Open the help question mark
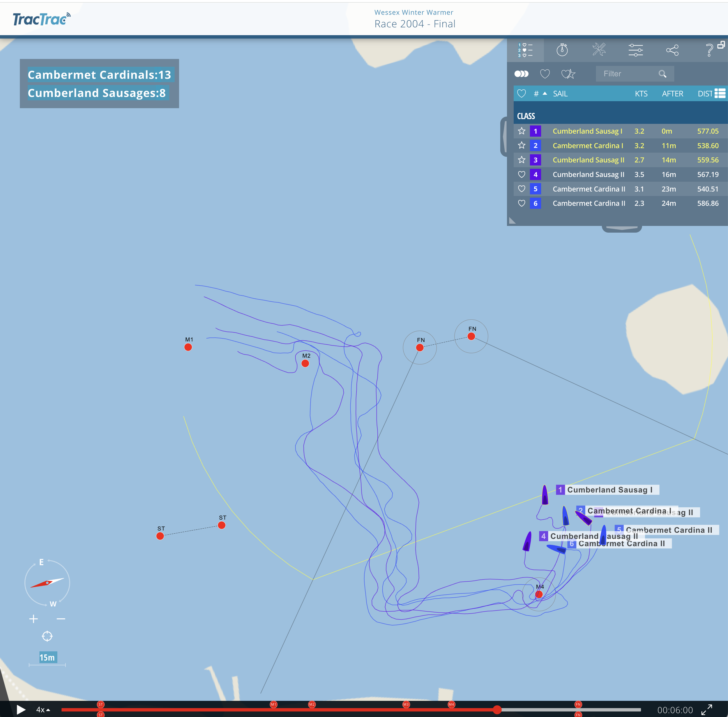The height and width of the screenshot is (717, 728). (x=709, y=50)
